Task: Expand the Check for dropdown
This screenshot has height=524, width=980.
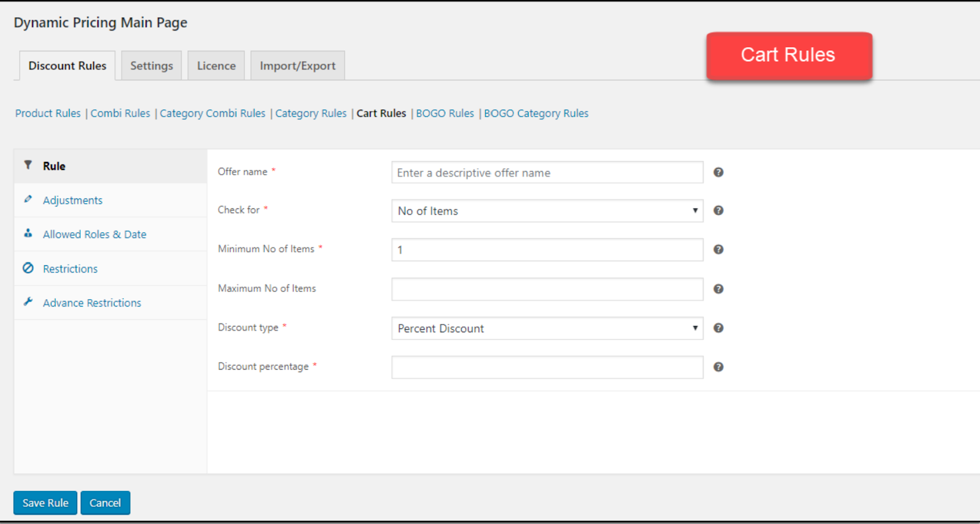Action: [547, 211]
